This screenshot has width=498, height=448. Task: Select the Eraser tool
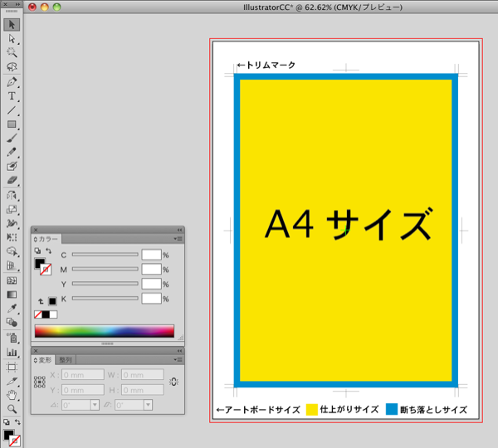point(12,180)
